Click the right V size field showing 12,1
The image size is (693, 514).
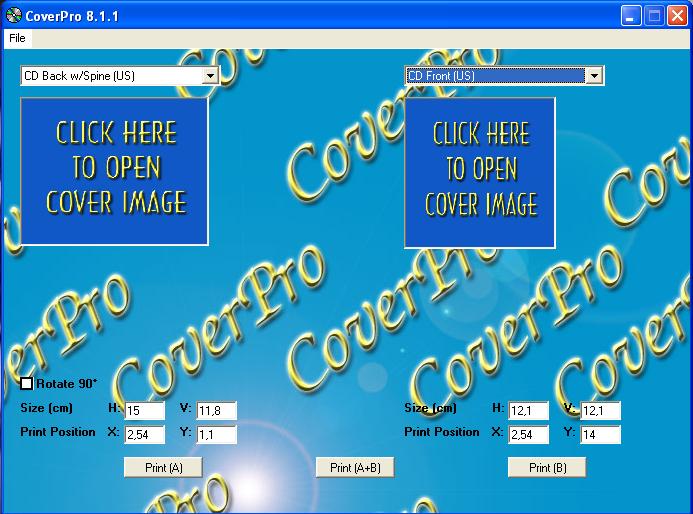tap(601, 411)
